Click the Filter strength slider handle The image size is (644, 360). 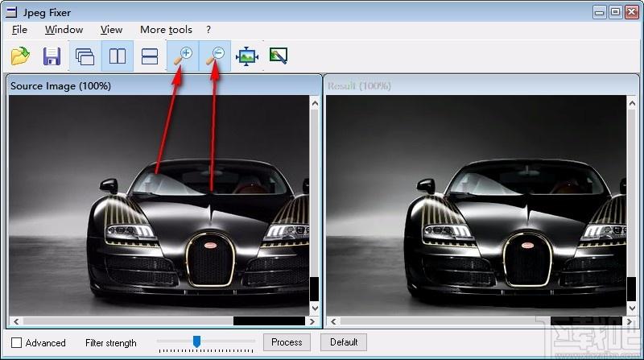tap(196, 342)
